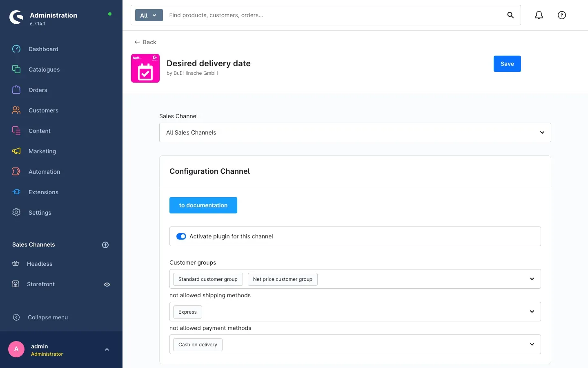Click the Catalogues icon in sidebar

16,70
